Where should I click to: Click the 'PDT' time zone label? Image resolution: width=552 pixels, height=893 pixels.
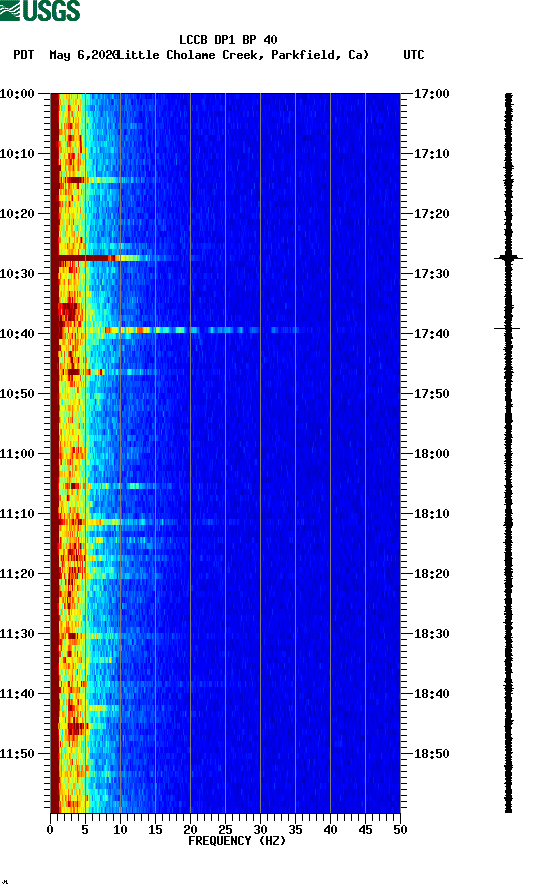tap(23, 55)
